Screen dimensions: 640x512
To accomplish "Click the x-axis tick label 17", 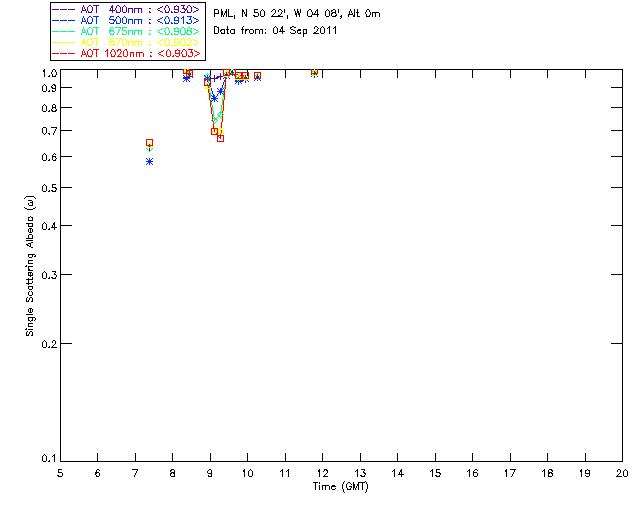I will 510,473.
